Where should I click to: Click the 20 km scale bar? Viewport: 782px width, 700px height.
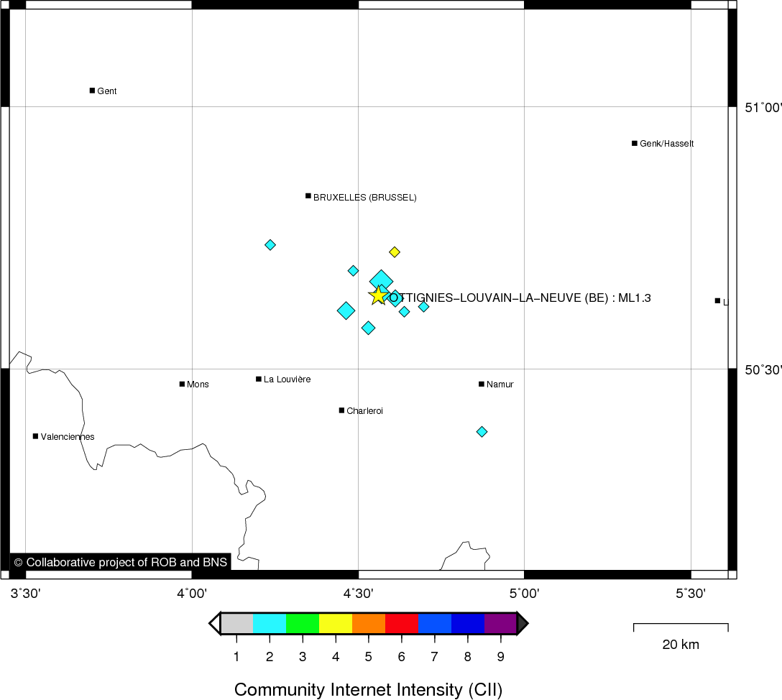click(680, 627)
